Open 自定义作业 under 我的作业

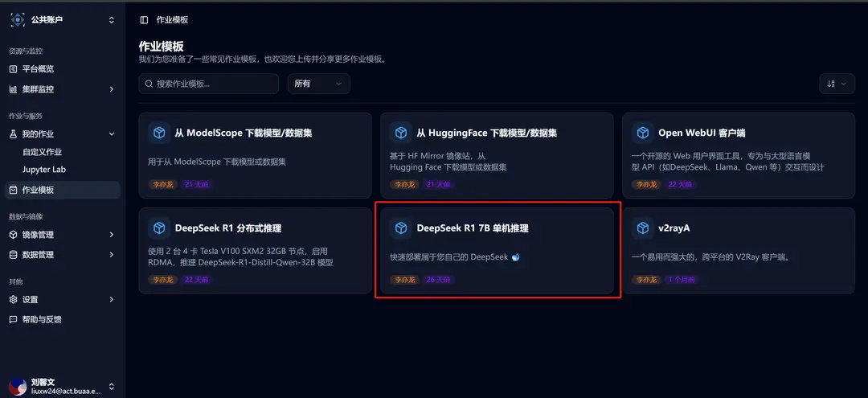[42, 152]
